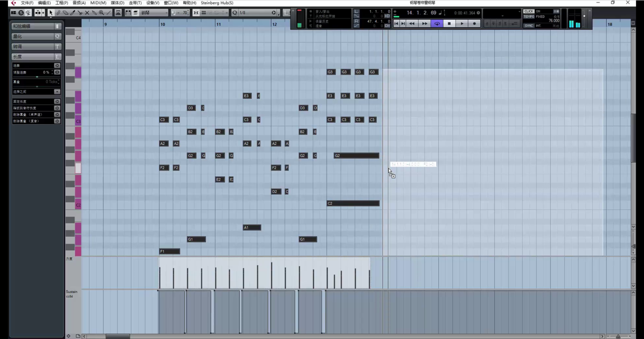Click the tempo value 76.000
This screenshot has width=644, height=339.
pos(554,21)
